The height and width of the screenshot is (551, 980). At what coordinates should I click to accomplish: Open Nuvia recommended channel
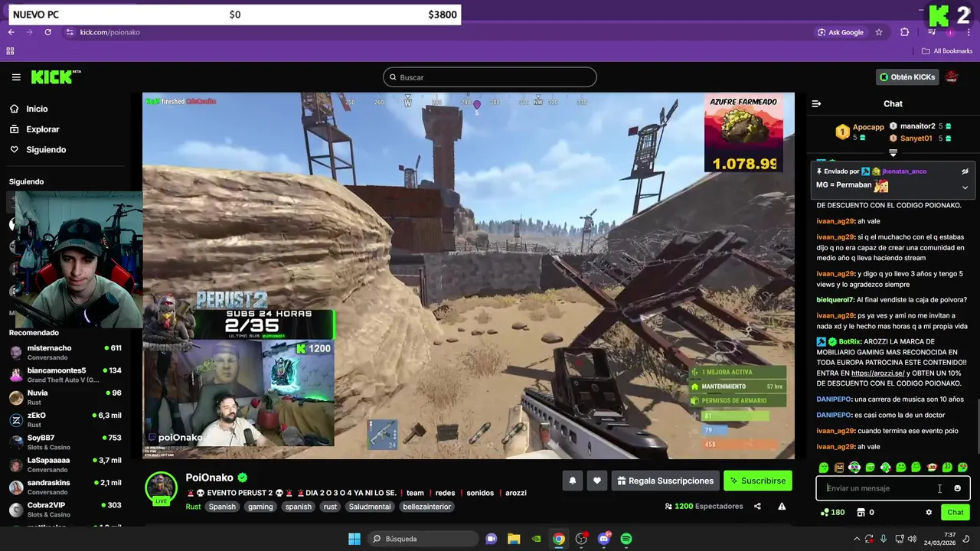(65, 397)
